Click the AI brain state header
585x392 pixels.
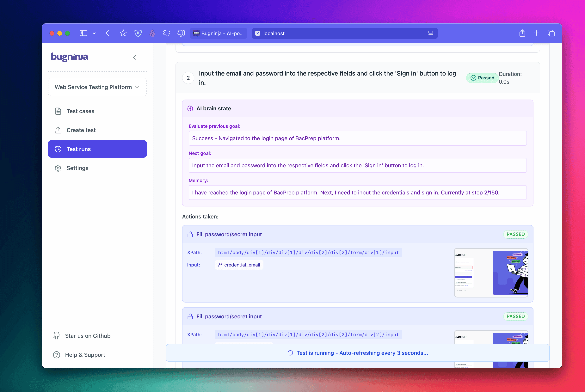[358, 108]
